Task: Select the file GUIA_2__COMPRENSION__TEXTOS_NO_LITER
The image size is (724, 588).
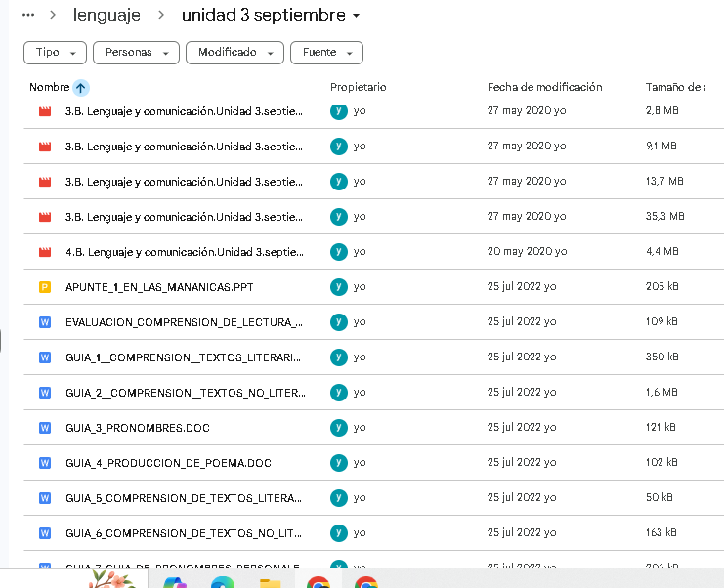Action: [x=186, y=393]
